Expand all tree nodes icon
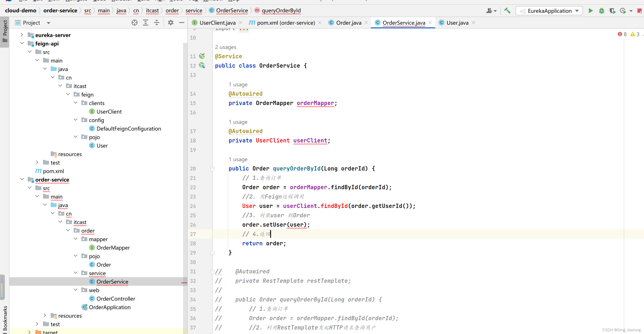The image size is (644, 334). pos(145,23)
